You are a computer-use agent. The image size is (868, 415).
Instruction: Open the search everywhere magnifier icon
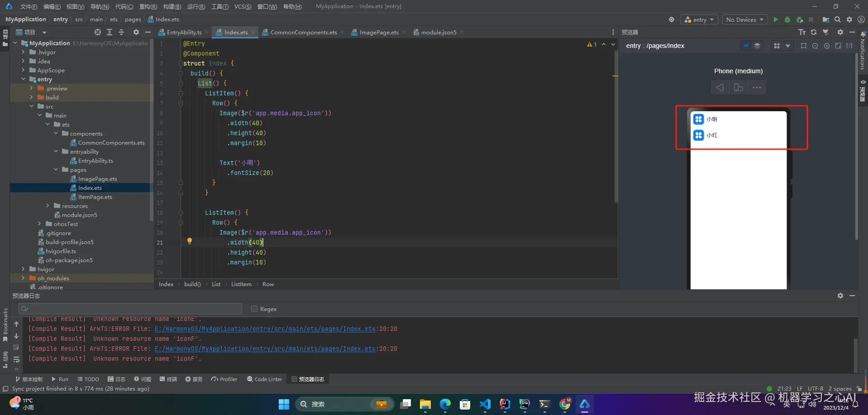(x=838, y=19)
